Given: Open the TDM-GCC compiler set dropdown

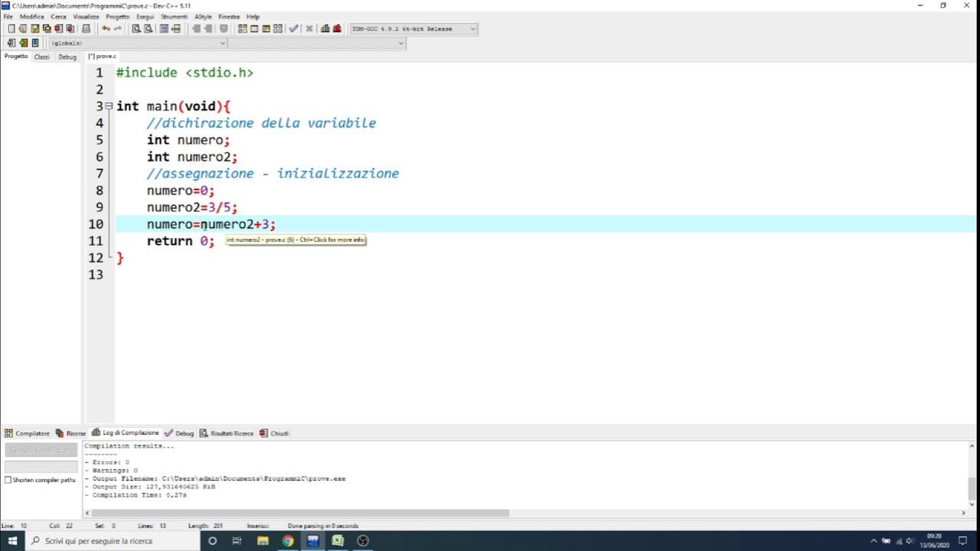Looking at the screenshot, I should [x=413, y=29].
